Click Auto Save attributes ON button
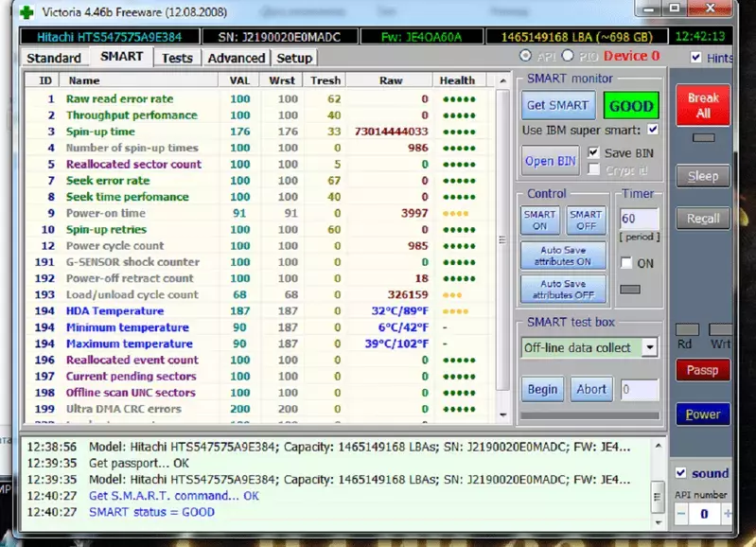Viewport: 756px width, 547px height. pos(563,256)
